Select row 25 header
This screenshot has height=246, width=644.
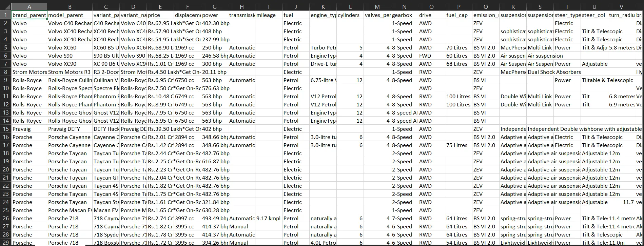[x=5, y=210]
